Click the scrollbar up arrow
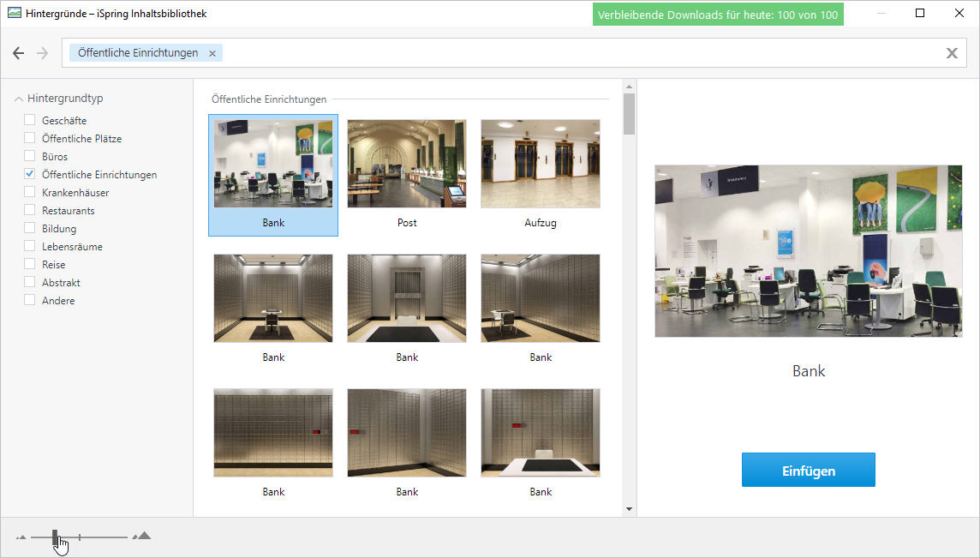This screenshot has width=980, height=558. click(x=629, y=87)
